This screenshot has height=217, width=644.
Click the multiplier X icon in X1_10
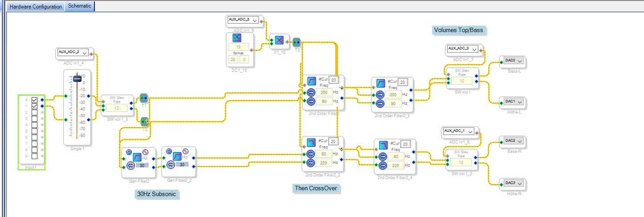click(x=279, y=41)
